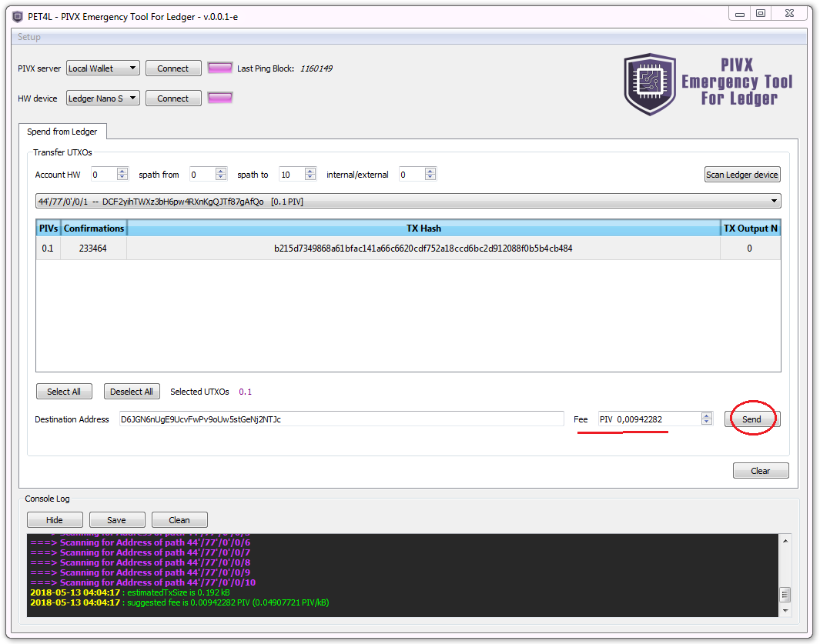Click the 233464 confirmations cell
This screenshot has height=644, width=820.
[93, 249]
